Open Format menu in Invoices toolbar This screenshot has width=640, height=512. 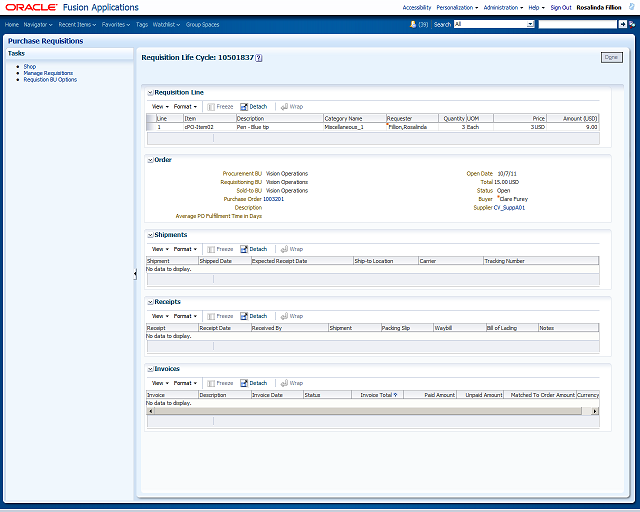tap(185, 383)
